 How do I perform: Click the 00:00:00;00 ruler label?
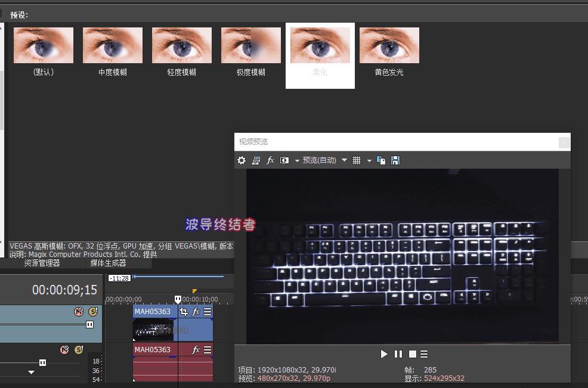coord(124,300)
